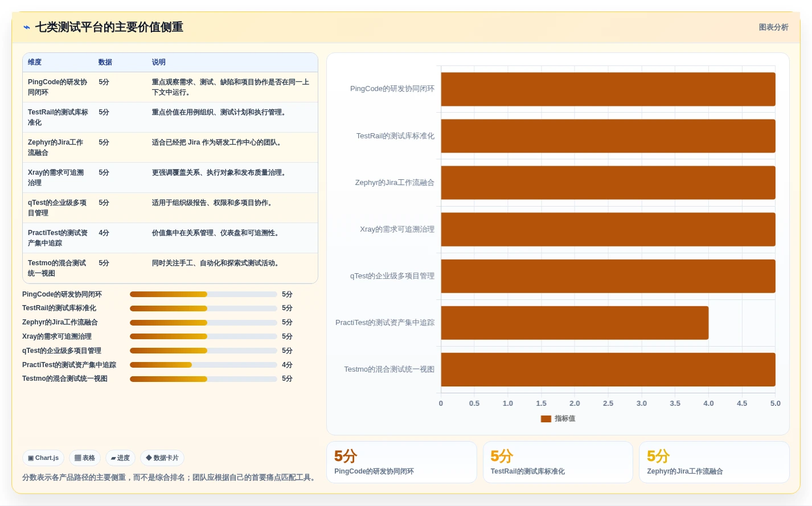Click the PractiTest chart bar

coord(575,323)
